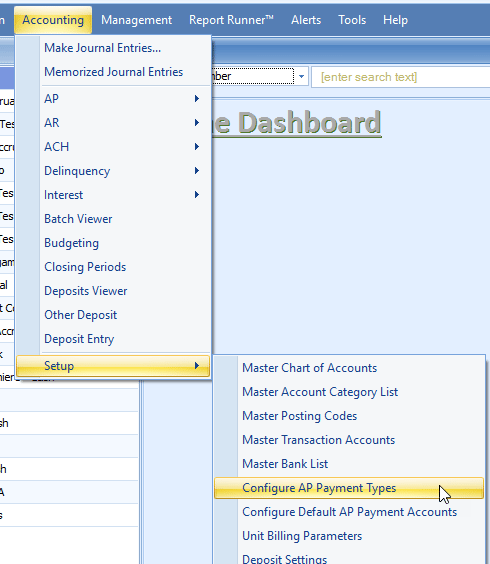Open Budgeting from Accounting menu
490x564 pixels.
click(x=113, y=243)
